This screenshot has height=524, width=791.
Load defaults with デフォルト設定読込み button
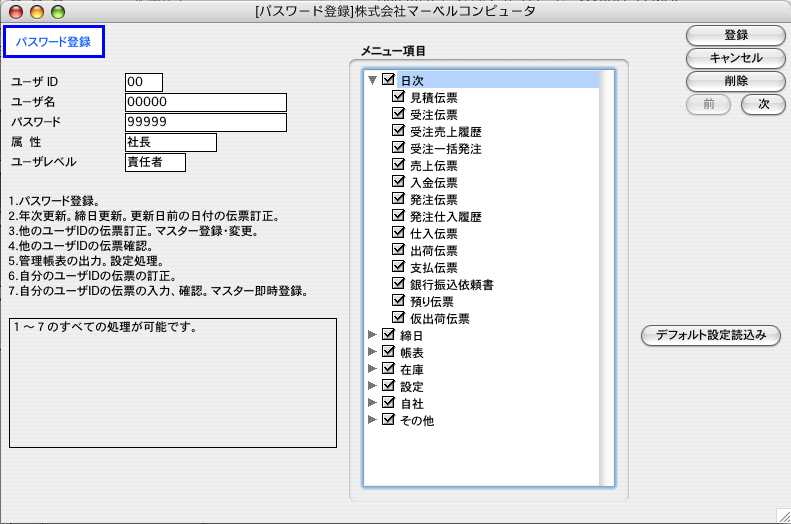click(x=711, y=335)
